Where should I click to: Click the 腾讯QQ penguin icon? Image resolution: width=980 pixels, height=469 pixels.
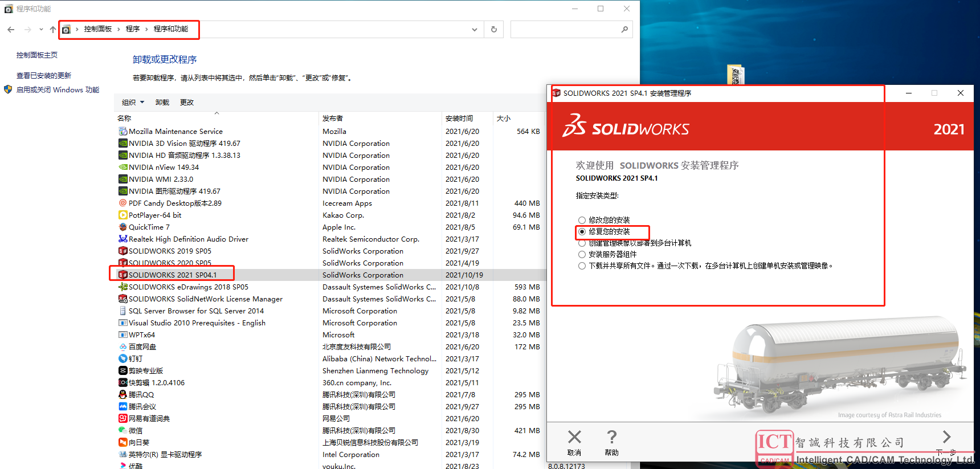click(x=122, y=394)
